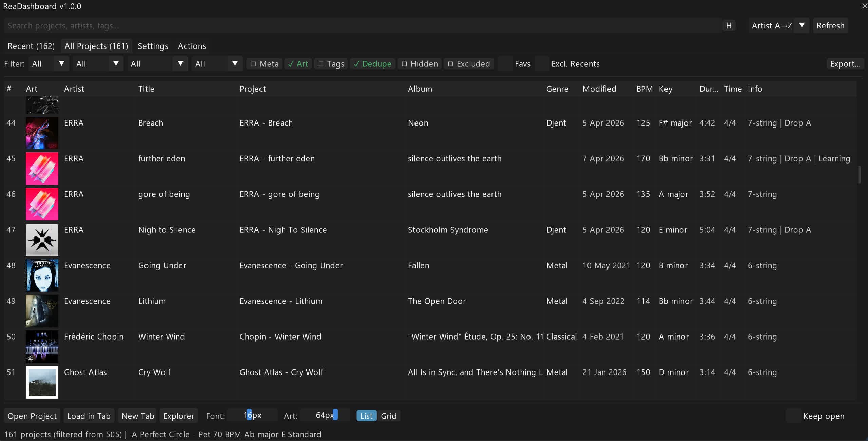The height and width of the screenshot is (441, 868).
Task: Open the first All filter dropdown
Action: point(49,64)
